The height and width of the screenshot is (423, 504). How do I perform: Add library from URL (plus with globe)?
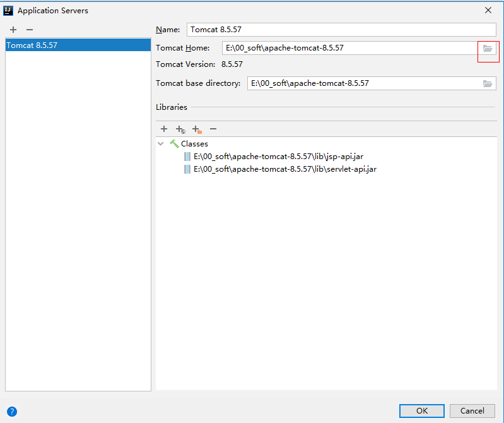coord(180,129)
